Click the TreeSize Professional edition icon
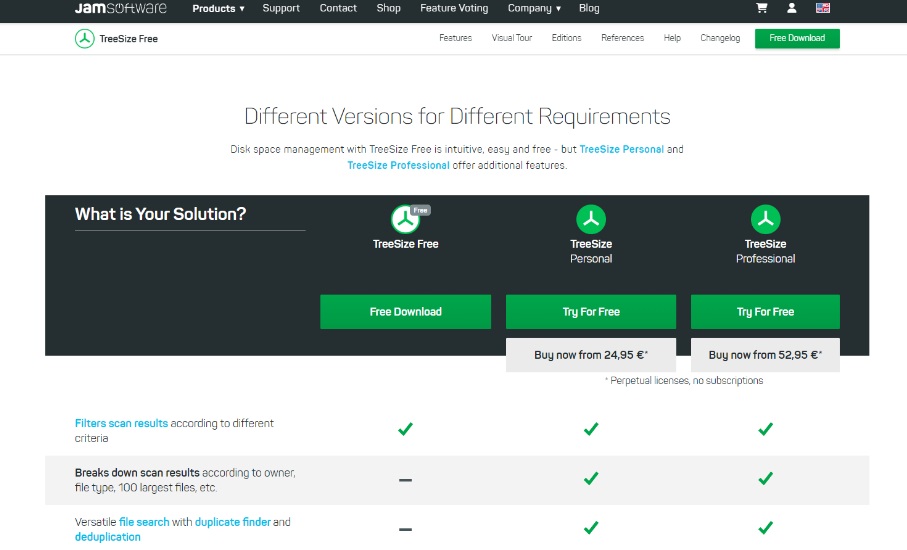Image resolution: width=907 pixels, height=550 pixels. point(765,219)
